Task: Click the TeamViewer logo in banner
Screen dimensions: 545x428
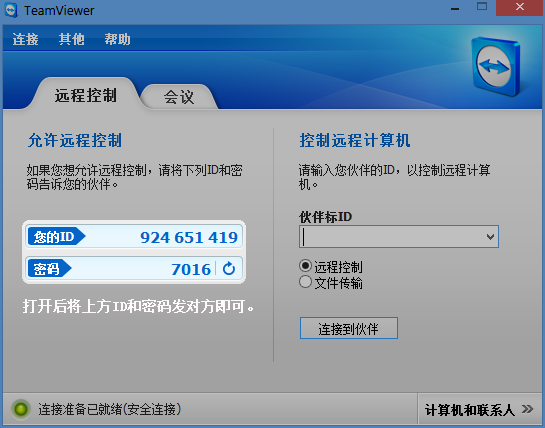Action: click(x=496, y=66)
